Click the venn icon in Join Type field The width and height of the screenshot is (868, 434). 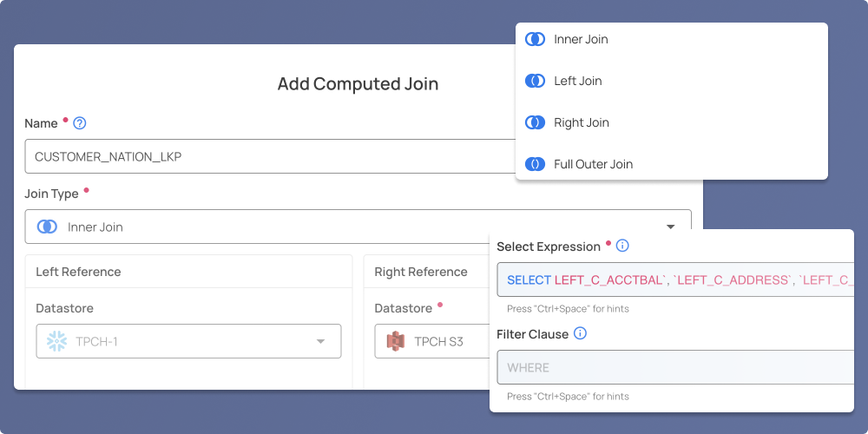click(47, 227)
